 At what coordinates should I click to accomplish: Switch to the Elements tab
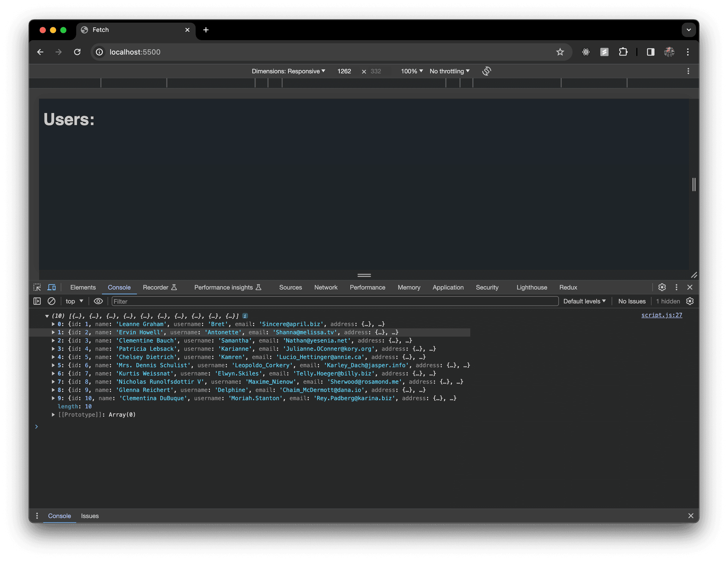(83, 287)
